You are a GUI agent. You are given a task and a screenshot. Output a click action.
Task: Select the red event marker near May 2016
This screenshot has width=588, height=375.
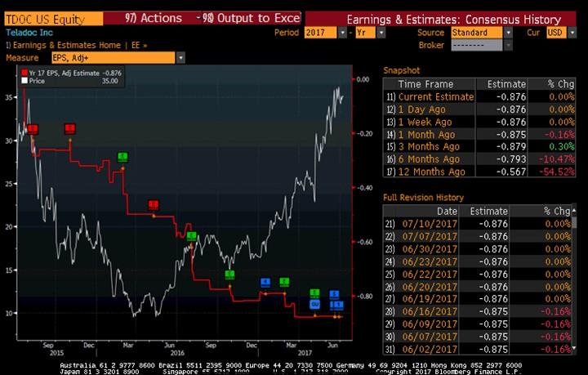click(x=154, y=205)
